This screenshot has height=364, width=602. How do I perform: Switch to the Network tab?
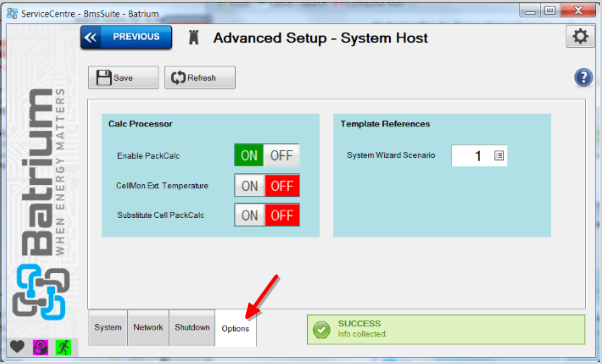point(148,328)
